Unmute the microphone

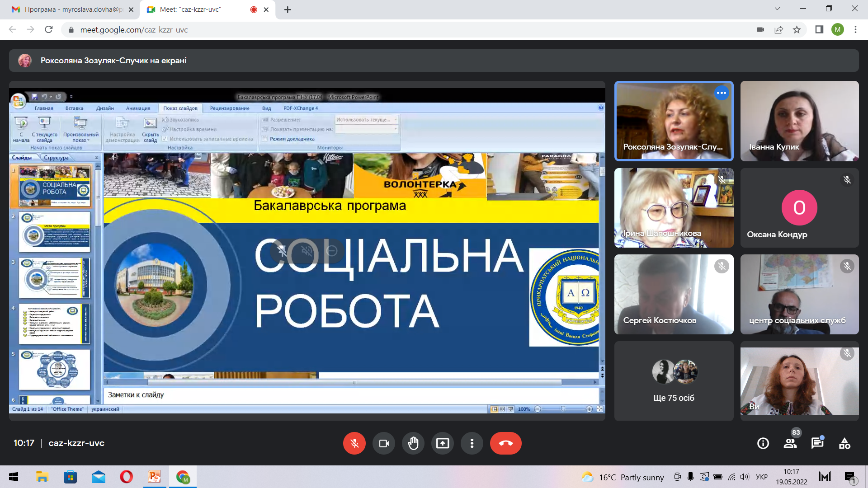tap(354, 443)
